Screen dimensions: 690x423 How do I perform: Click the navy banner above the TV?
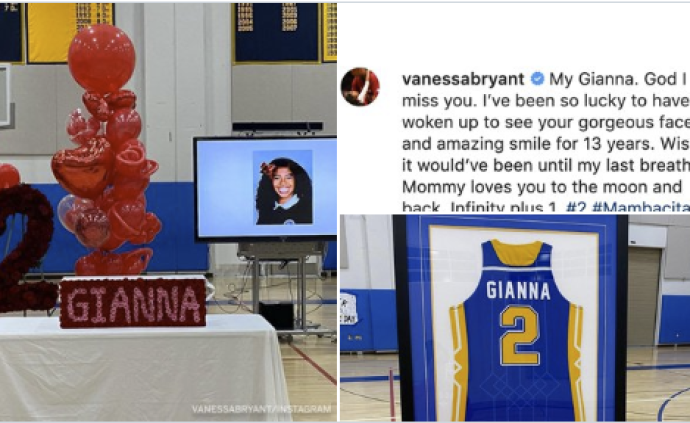pyautogui.click(x=277, y=32)
